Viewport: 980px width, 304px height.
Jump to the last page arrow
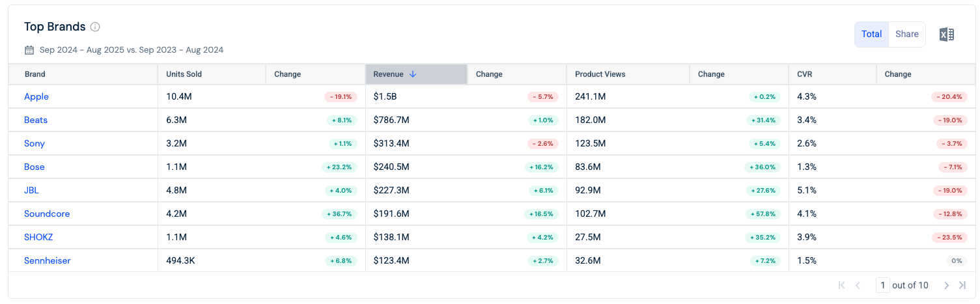point(962,285)
